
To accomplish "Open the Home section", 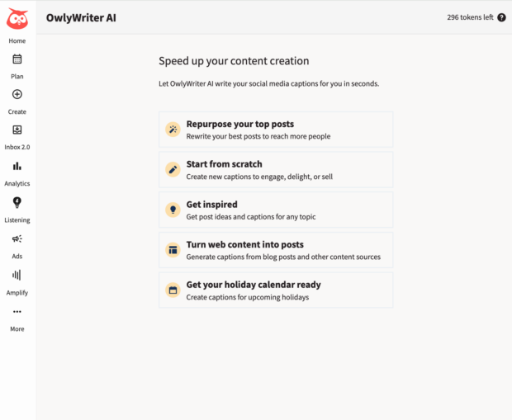I will pyautogui.click(x=17, y=40).
